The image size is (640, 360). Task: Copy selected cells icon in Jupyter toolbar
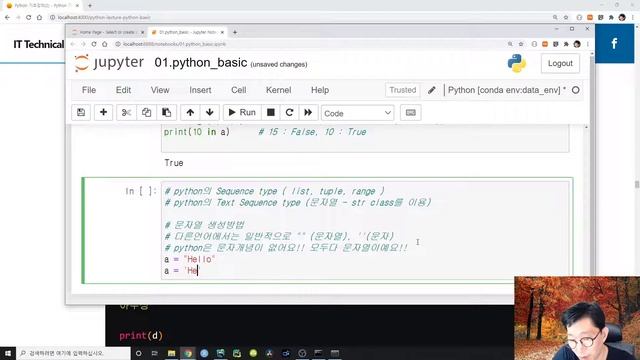click(x=146, y=113)
